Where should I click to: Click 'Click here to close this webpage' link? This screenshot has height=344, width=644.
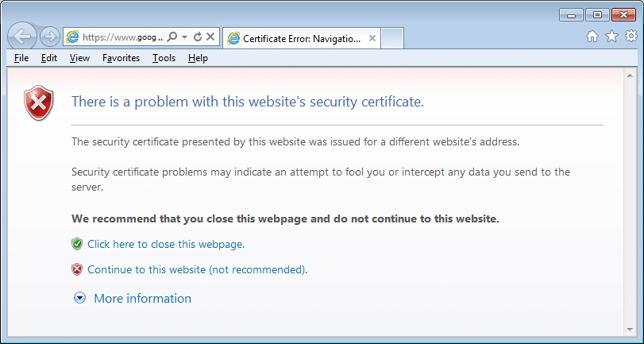pos(166,244)
